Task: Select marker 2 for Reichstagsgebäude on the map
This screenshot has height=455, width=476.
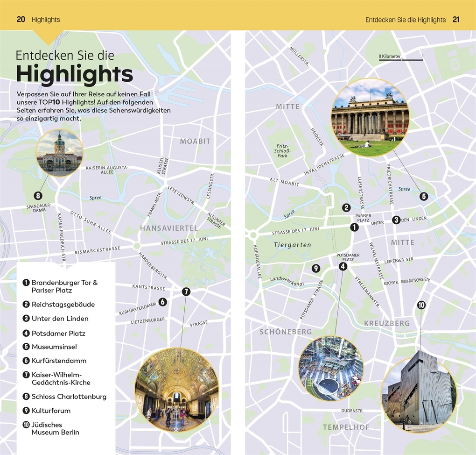Action: (x=347, y=207)
